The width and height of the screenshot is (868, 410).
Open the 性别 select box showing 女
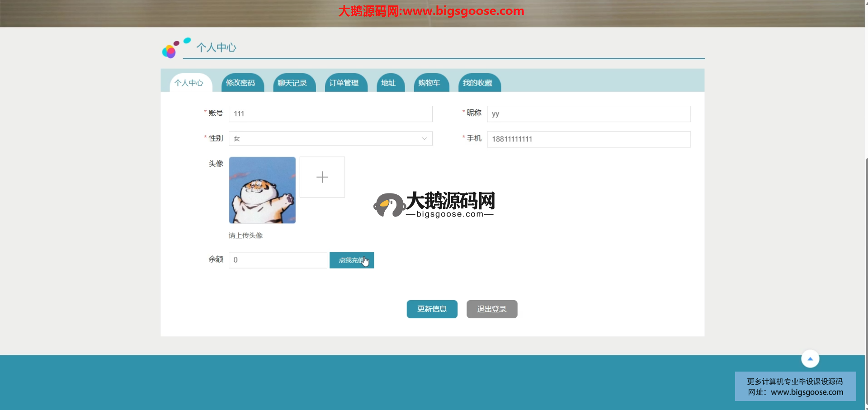[x=330, y=139]
